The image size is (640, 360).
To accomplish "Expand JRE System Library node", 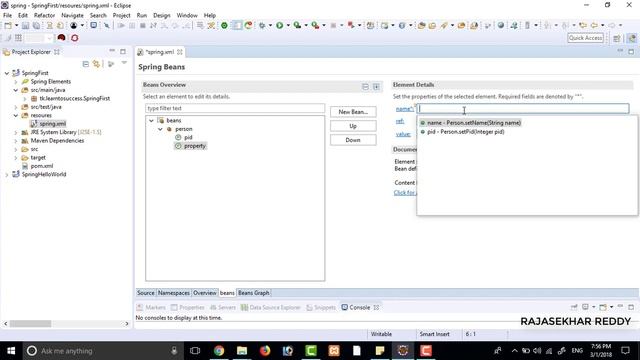I will [16, 132].
